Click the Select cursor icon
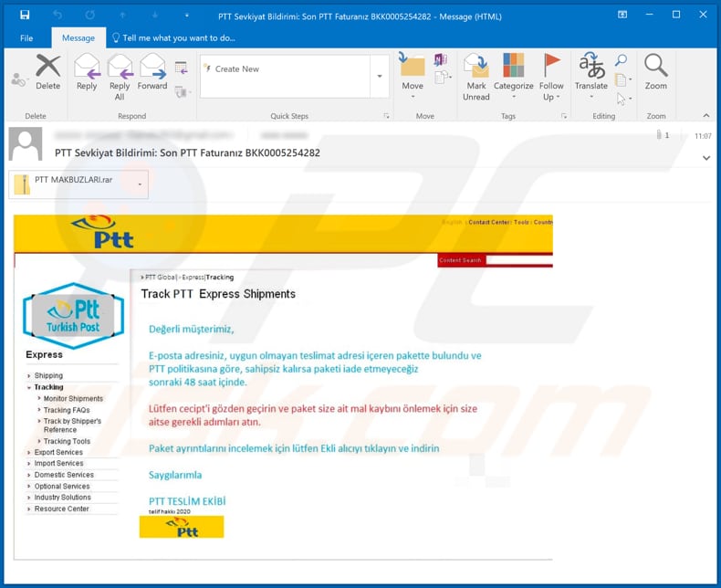Image resolution: width=721 pixels, height=588 pixels. point(623,99)
